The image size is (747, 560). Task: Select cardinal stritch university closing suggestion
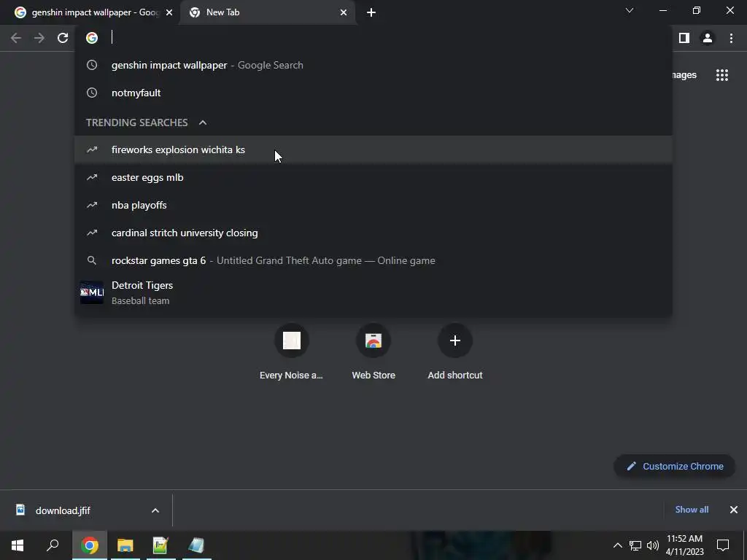pyautogui.click(x=373, y=233)
